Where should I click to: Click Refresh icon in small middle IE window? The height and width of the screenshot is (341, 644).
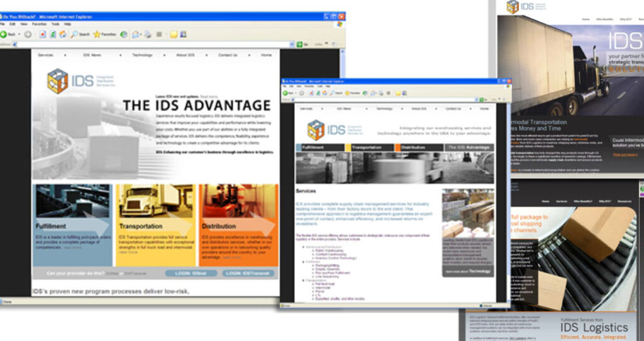318,93
